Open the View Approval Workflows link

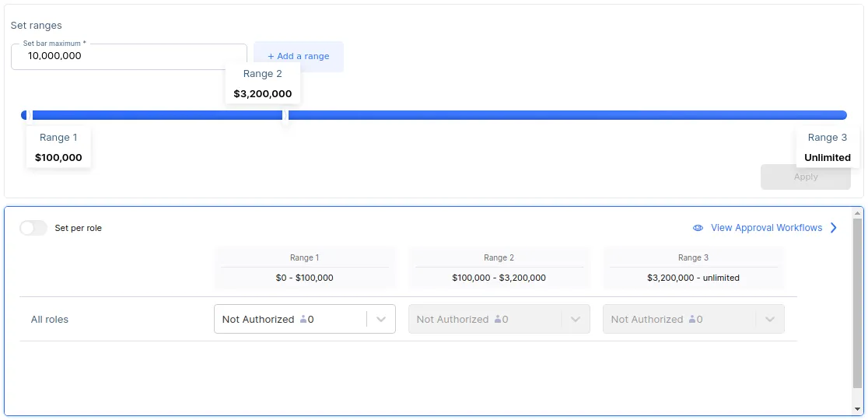pyautogui.click(x=766, y=228)
